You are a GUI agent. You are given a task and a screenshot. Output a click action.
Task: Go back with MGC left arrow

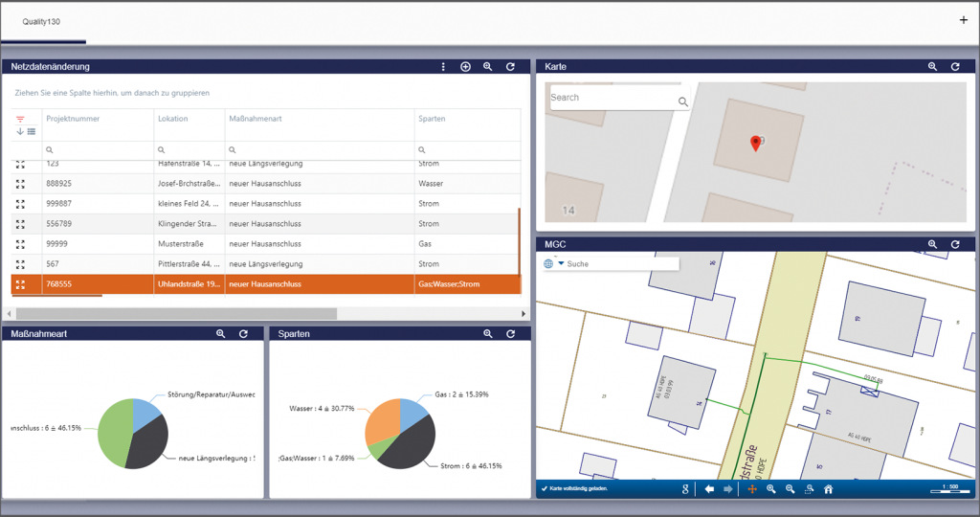(709, 489)
